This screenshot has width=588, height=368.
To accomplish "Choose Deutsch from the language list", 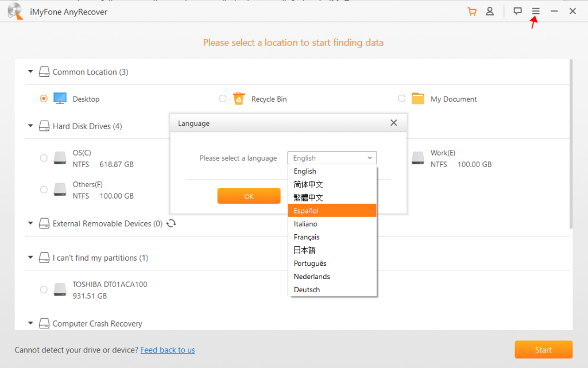I will (x=332, y=290).
